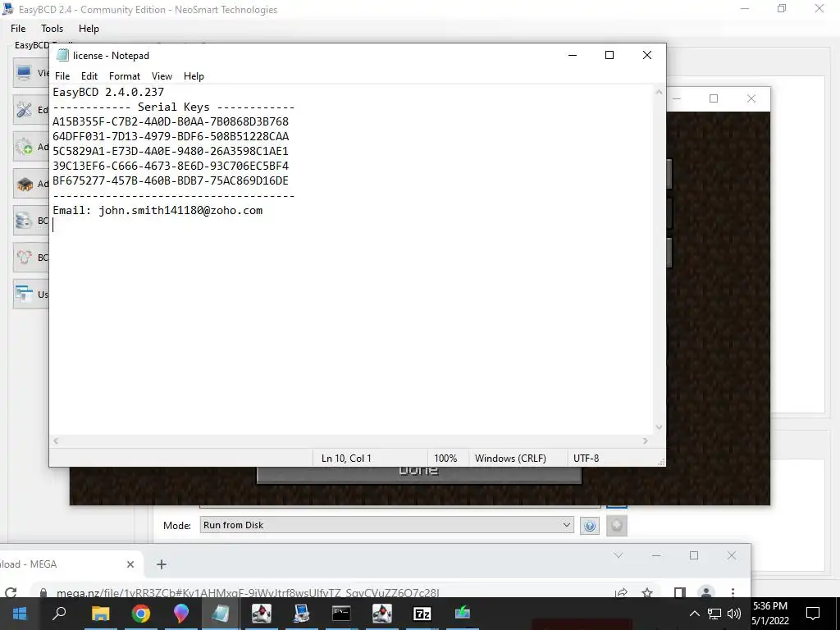Click the serial key starting with 64DFF031
The image size is (840, 630).
(x=171, y=137)
